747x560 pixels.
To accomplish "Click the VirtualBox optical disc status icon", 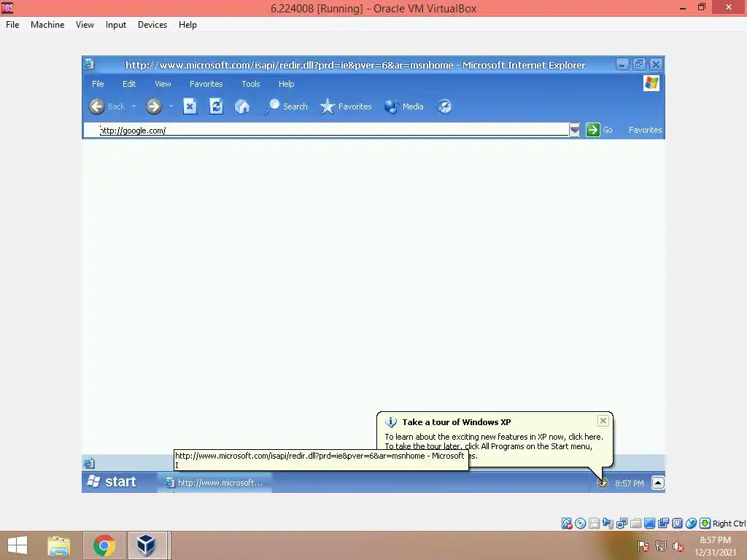I will coord(580,524).
